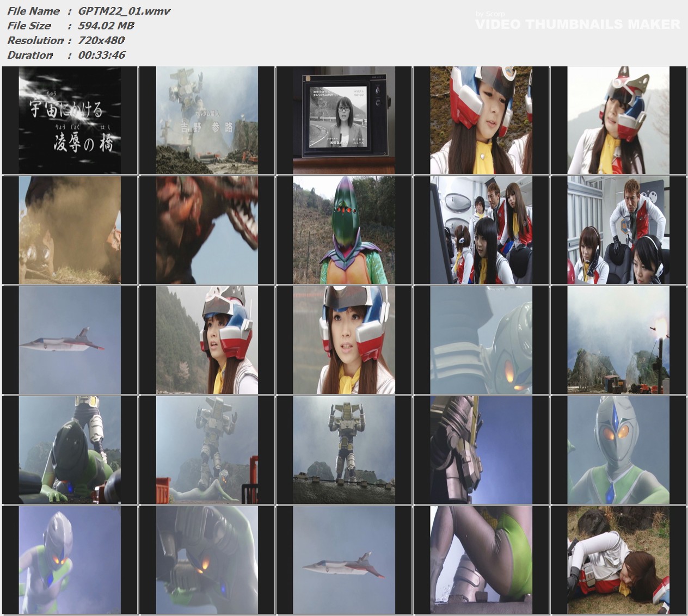
Task: Click the 'Resolution' label
Action: point(35,40)
